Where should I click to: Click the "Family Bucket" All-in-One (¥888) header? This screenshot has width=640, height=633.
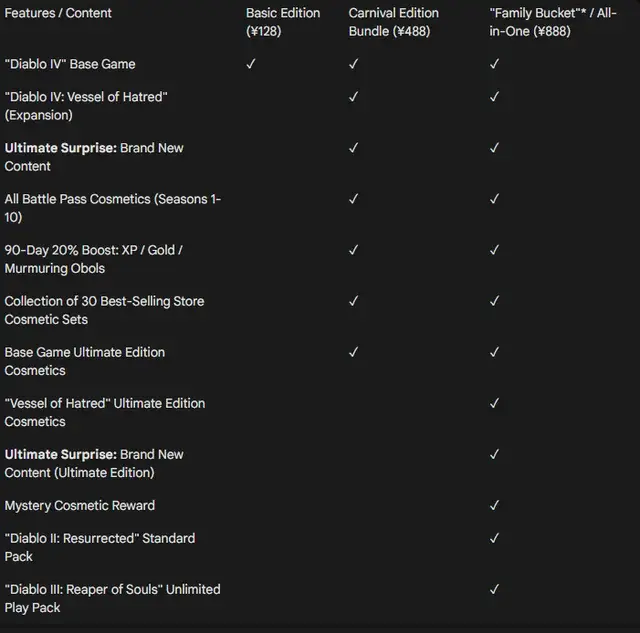[x=553, y=22]
